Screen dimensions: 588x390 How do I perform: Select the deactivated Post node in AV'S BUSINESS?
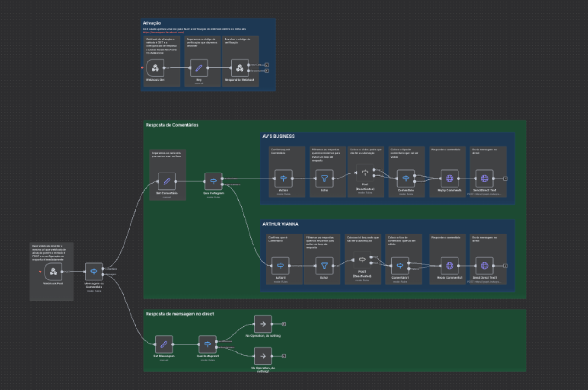(365, 173)
